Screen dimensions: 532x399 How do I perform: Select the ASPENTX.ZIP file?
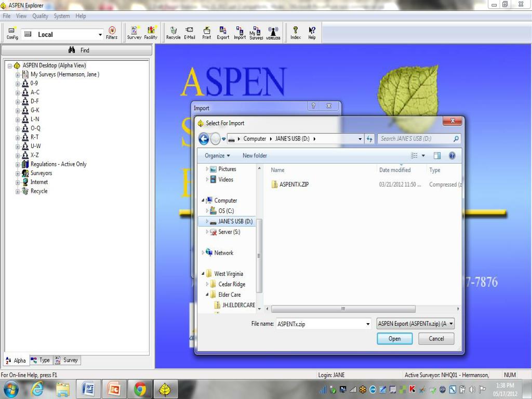click(x=294, y=184)
